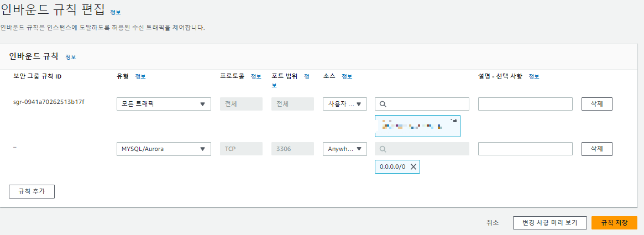Open the MYSQL/Aurora type dropdown
Image resolution: width=644 pixels, height=235 pixels.
pyautogui.click(x=164, y=149)
